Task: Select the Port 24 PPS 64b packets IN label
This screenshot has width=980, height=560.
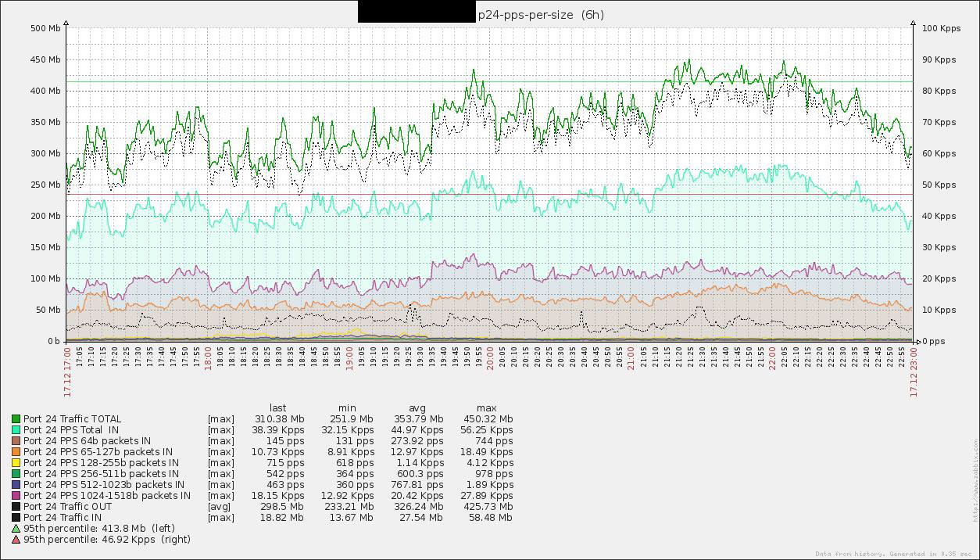Action: point(87,441)
